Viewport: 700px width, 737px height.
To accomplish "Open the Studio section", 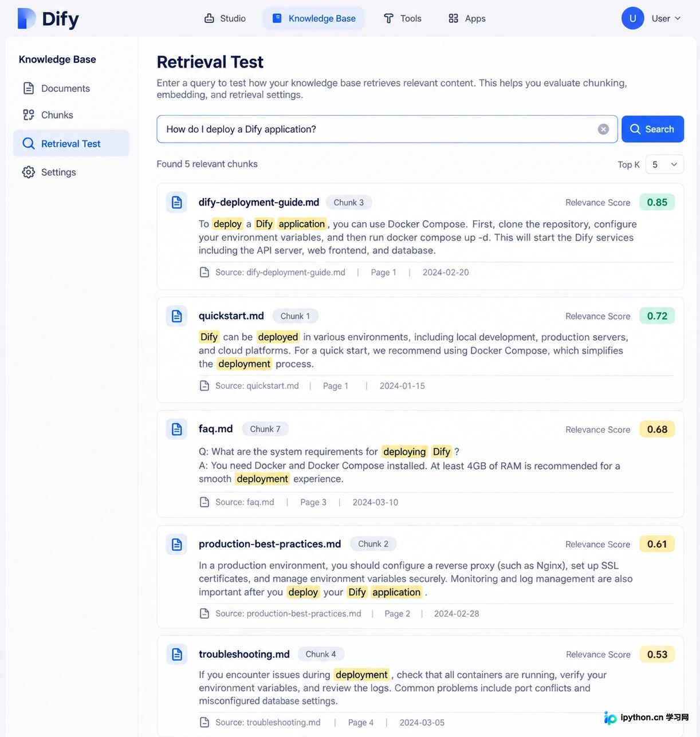I will (225, 18).
